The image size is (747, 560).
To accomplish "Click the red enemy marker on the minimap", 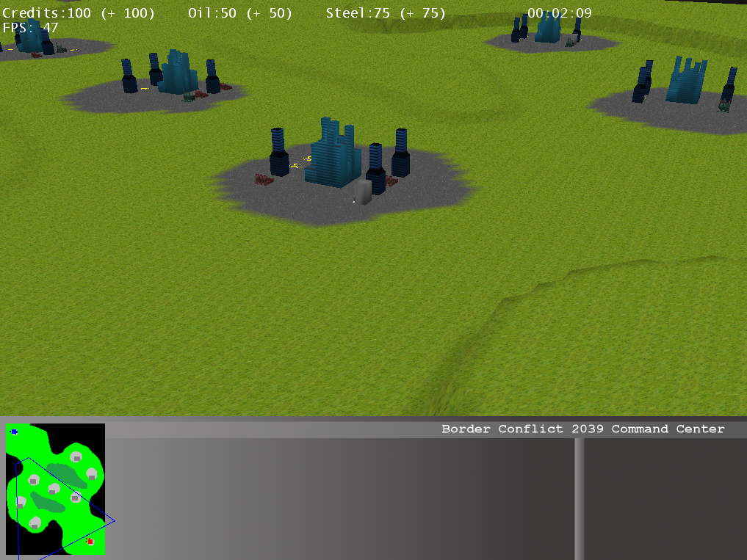I will pyautogui.click(x=90, y=542).
